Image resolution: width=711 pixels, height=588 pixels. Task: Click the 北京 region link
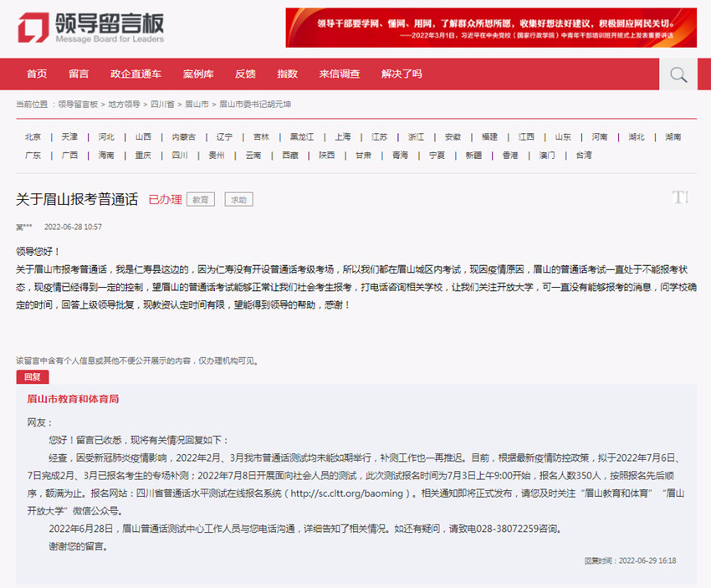[33, 135]
